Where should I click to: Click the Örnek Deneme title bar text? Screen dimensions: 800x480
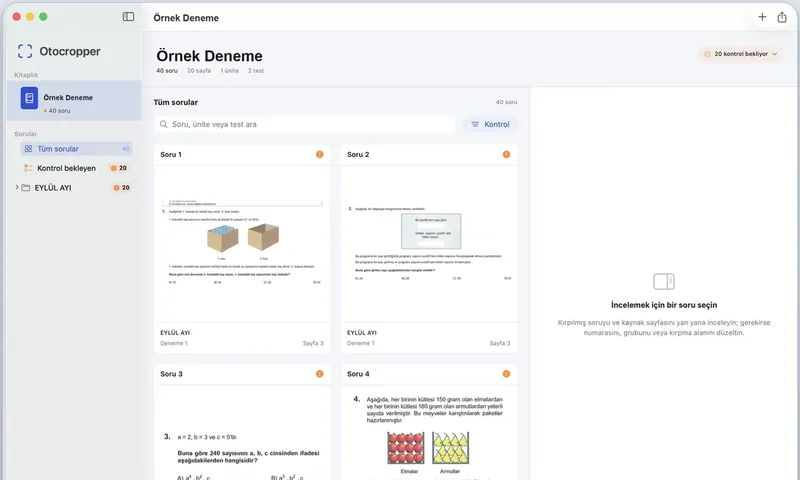[x=186, y=18]
